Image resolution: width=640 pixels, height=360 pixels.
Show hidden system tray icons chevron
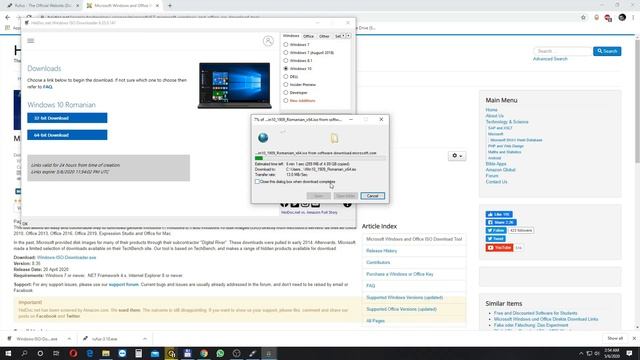pos(581,353)
